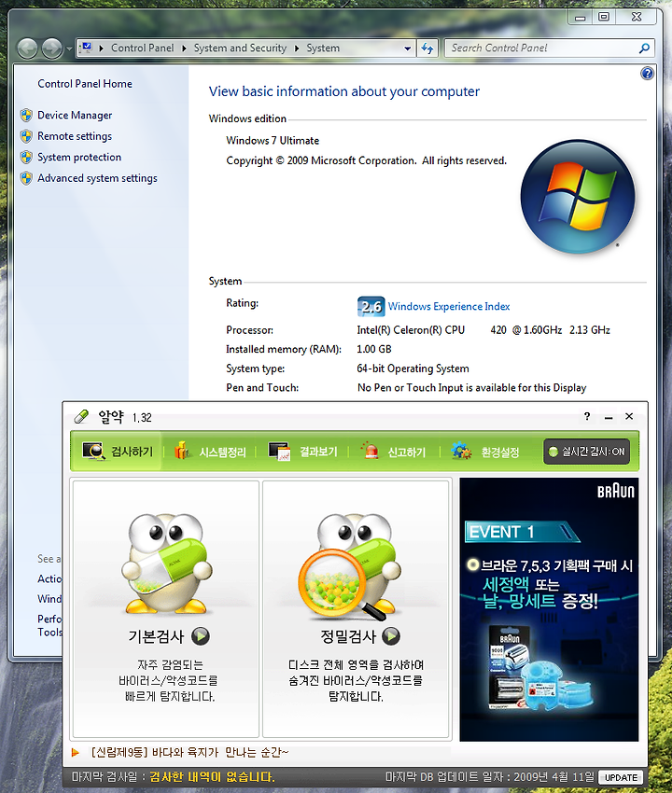The height and width of the screenshot is (793, 672).
Task: Open Remote settings link
Action: click(75, 136)
